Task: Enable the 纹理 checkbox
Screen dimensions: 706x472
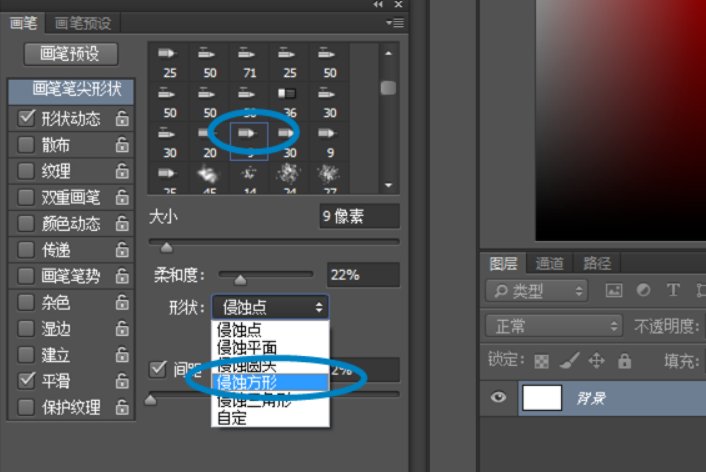Action: coord(26,171)
